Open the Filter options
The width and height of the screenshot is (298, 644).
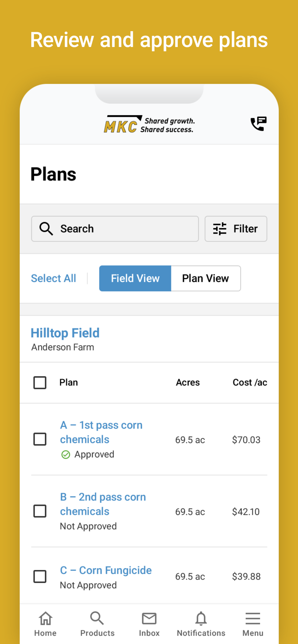[x=236, y=229]
